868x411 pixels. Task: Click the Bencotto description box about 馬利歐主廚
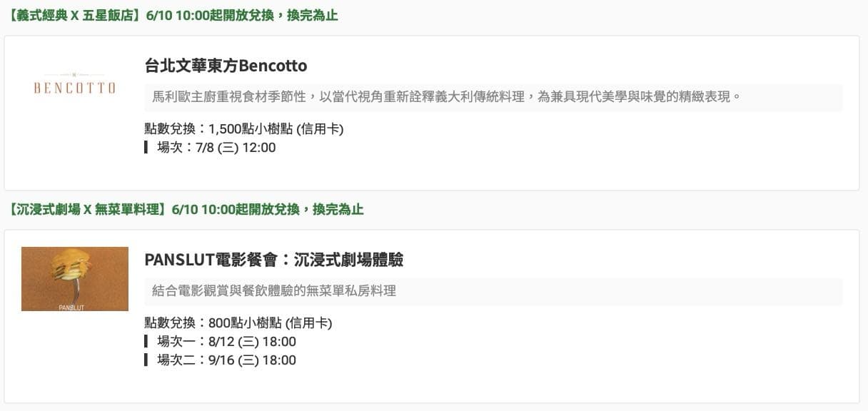click(x=493, y=97)
